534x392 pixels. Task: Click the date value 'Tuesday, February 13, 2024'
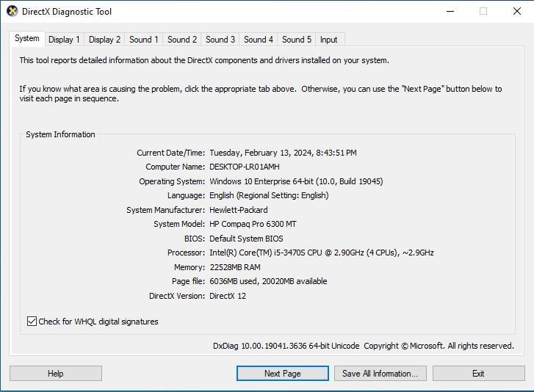(261, 153)
